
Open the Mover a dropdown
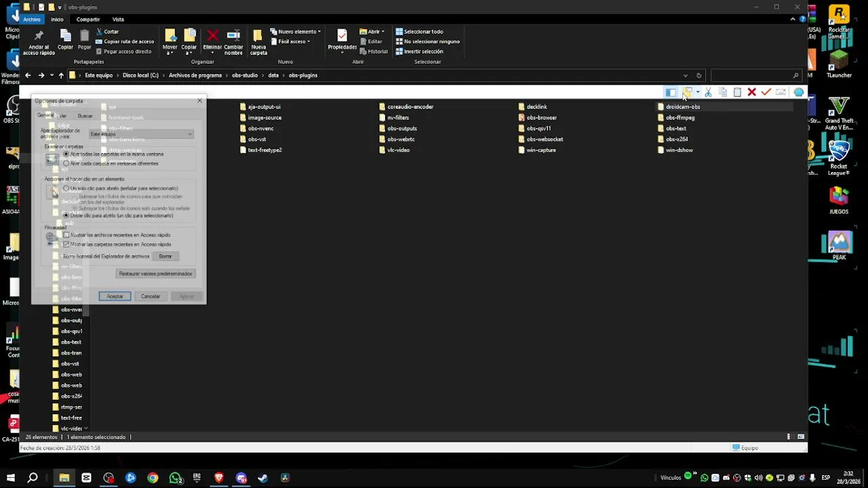170,42
